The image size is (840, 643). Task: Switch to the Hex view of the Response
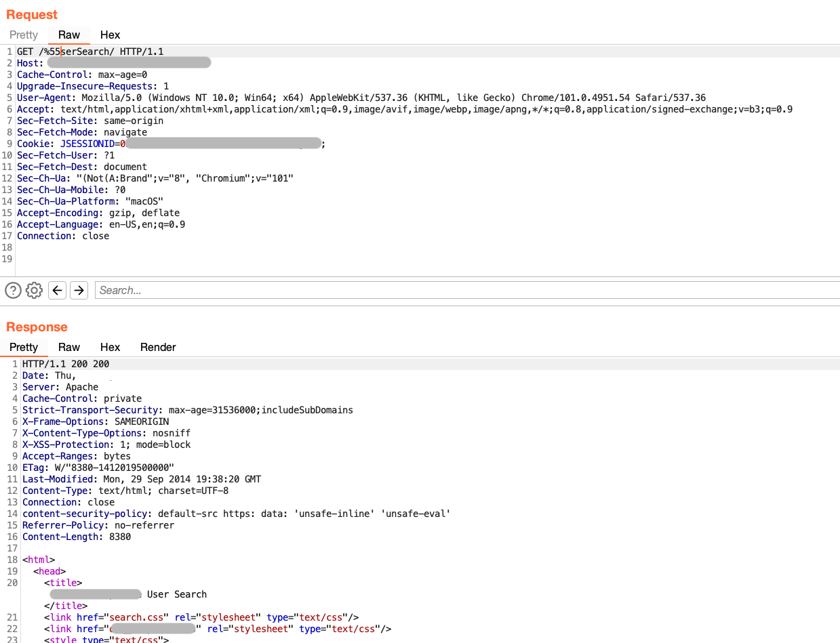tap(110, 347)
